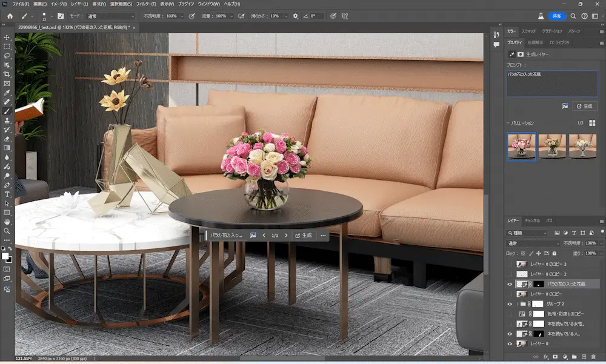Image resolution: width=606 pixels, height=364 pixels.
Task: Hide the バラの花の入った花瓶 layer
Action: [510, 285]
